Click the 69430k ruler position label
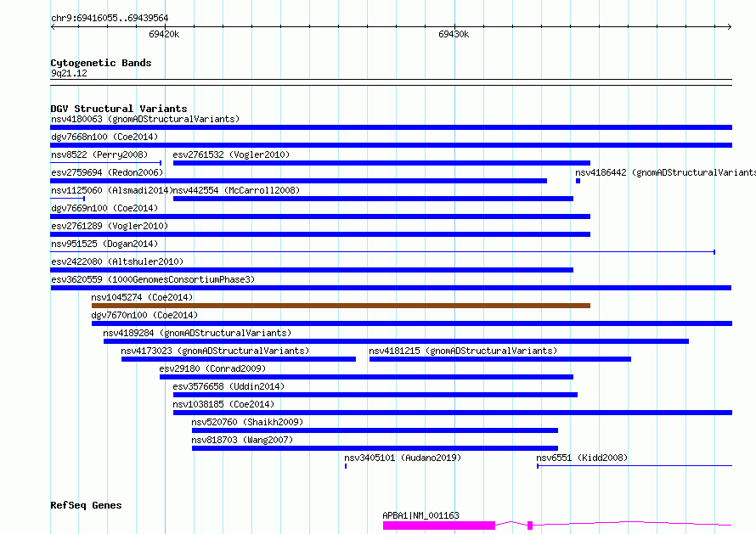 coord(454,34)
